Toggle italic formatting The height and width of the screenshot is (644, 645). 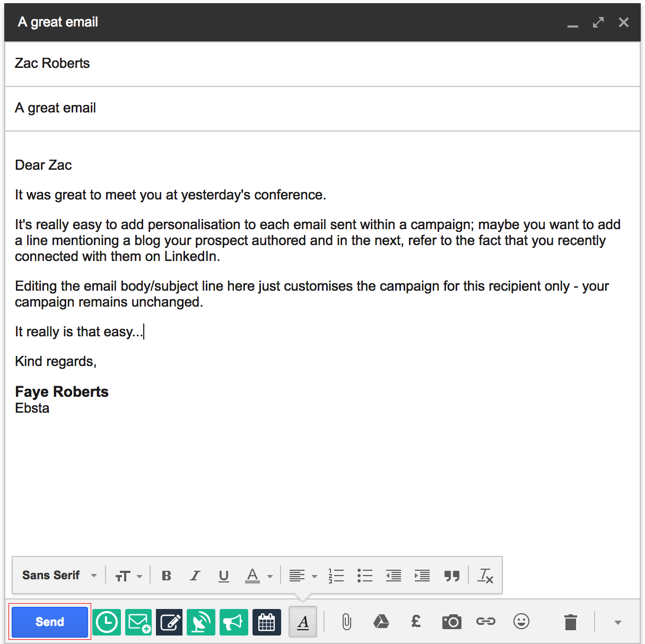pyautogui.click(x=195, y=576)
